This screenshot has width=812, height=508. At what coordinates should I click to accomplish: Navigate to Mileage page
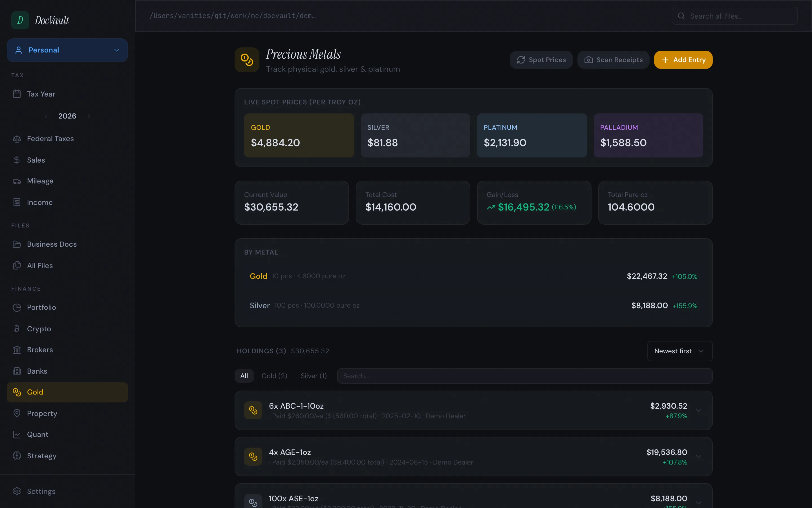coord(67,181)
